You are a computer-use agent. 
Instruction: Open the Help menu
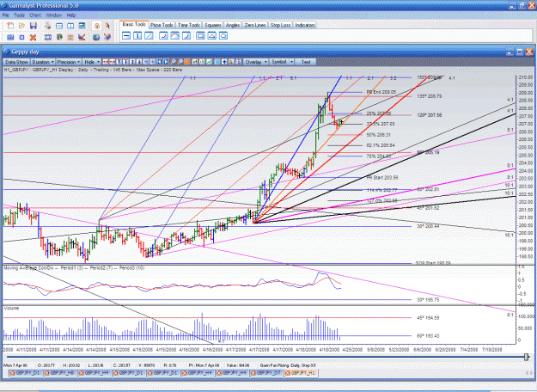71,15
